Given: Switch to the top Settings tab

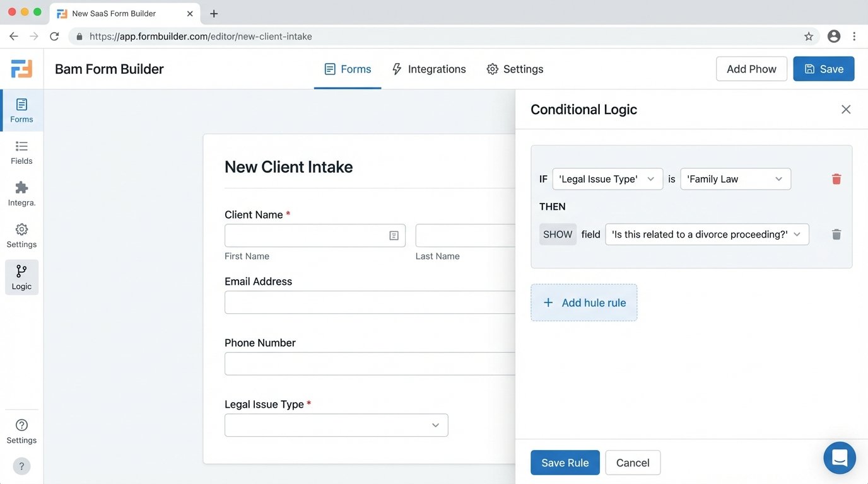Looking at the screenshot, I should coord(515,69).
